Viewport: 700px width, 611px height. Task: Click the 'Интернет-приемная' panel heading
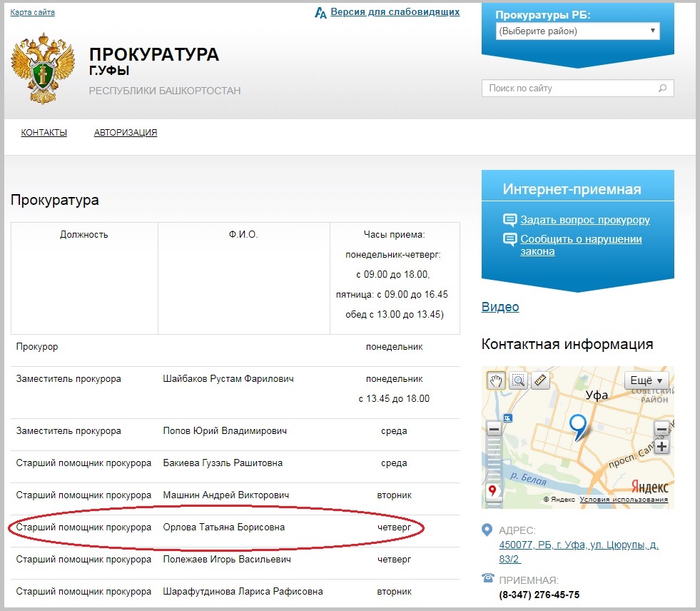pos(572,189)
